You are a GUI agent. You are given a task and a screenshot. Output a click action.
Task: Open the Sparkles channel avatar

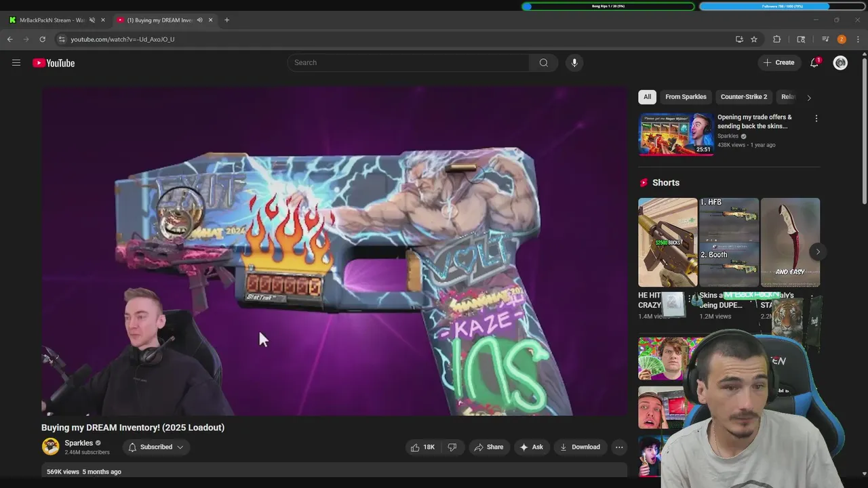50,447
